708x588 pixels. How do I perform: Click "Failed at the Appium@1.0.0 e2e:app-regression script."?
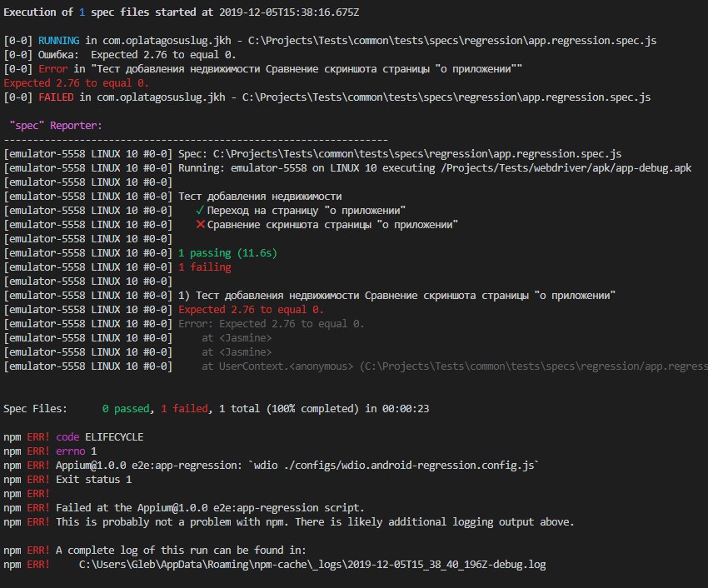click(210, 507)
